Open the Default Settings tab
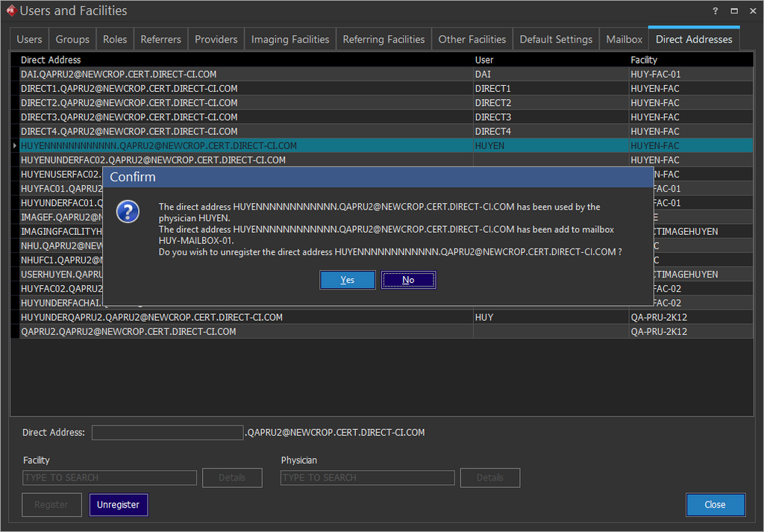Screen dimensions: 764x532 pos(556,40)
